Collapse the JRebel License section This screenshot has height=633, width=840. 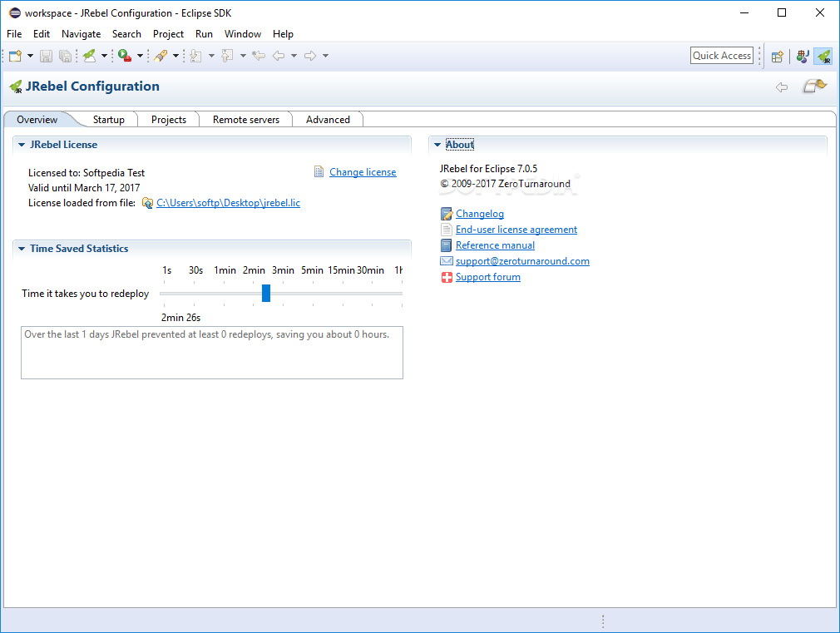click(x=22, y=145)
